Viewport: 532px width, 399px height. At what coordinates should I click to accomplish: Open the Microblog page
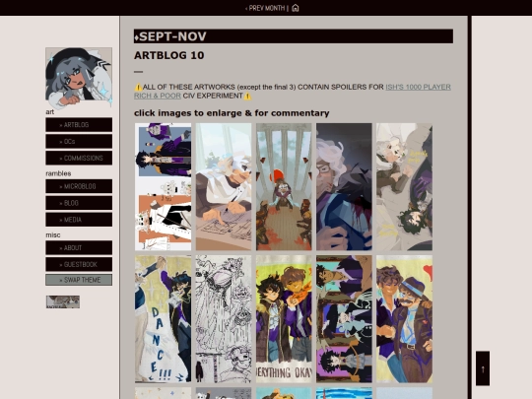(79, 186)
